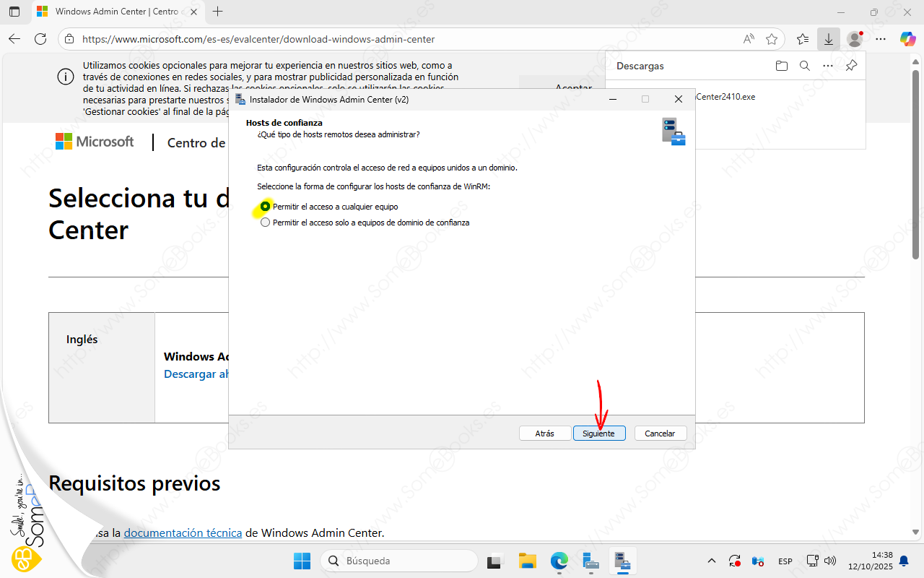Search downloads with magnifier icon

tap(805, 66)
